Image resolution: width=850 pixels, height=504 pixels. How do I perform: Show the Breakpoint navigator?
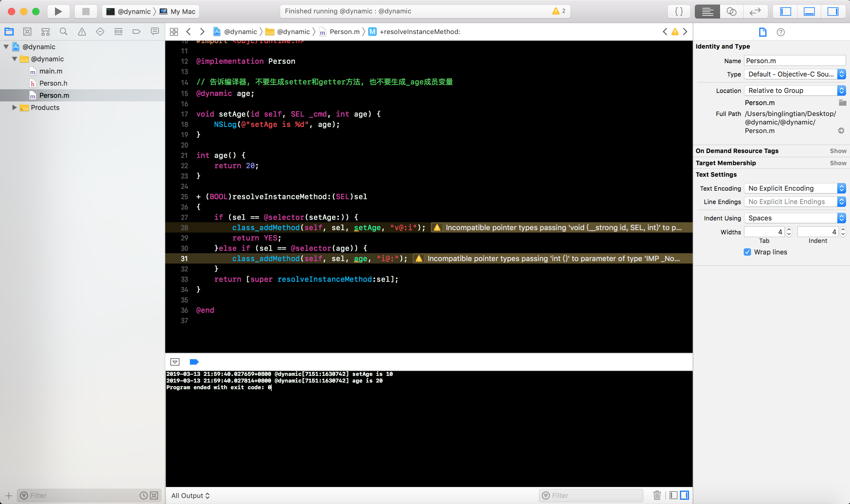click(x=136, y=32)
